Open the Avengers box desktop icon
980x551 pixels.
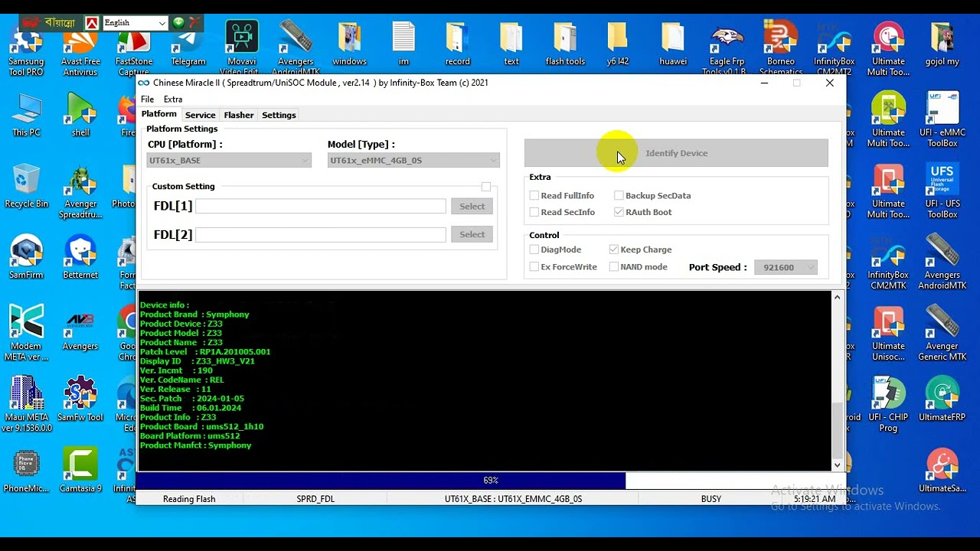pos(80,328)
